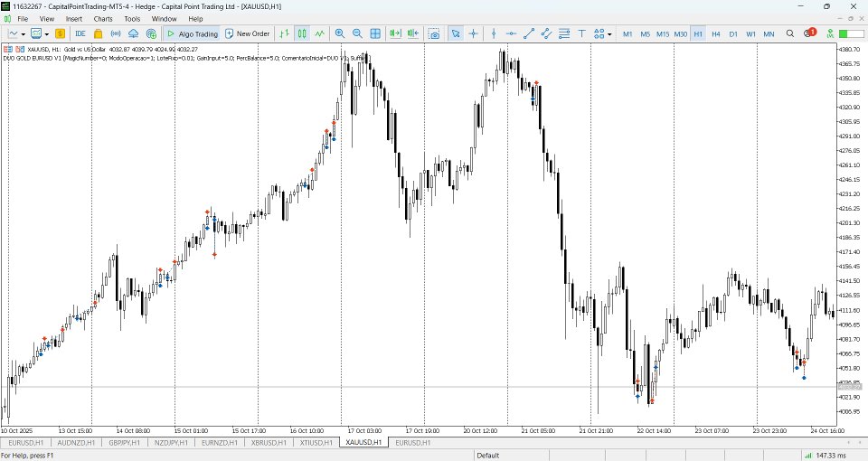Click connection signal bars icon in status bar
Image resolution: width=868 pixels, height=461 pixels.
pyautogui.click(x=807, y=455)
